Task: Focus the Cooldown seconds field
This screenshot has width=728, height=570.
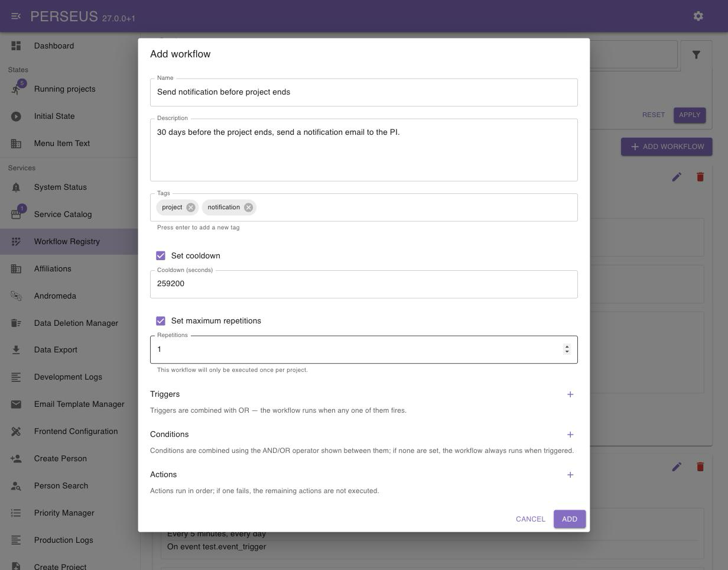Action: [364, 284]
